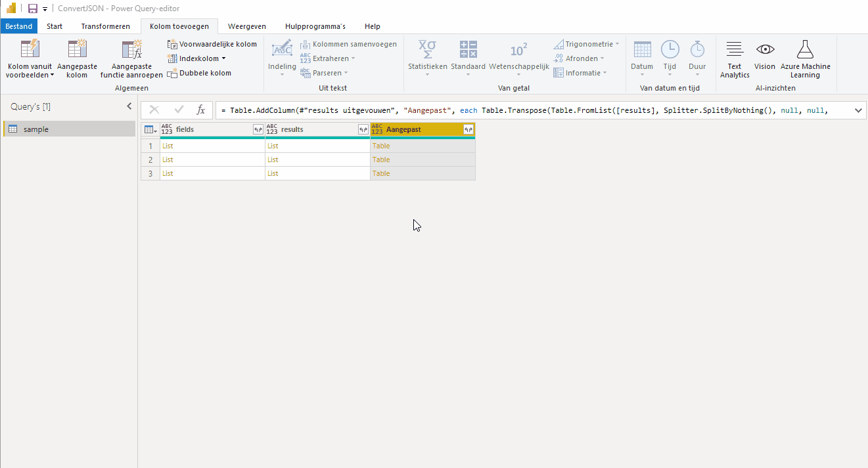Open the Statistieken menu

pyautogui.click(x=427, y=59)
